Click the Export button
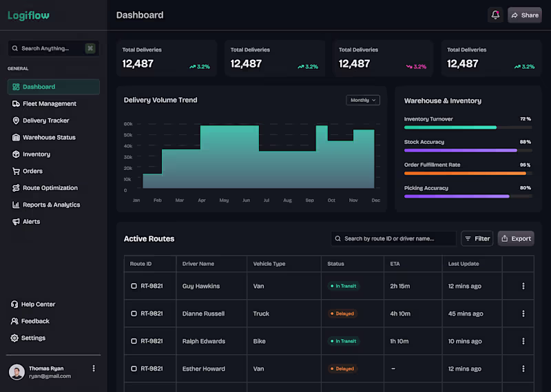Image resolution: width=551 pixels, height=392 pixels. [516, 238]
